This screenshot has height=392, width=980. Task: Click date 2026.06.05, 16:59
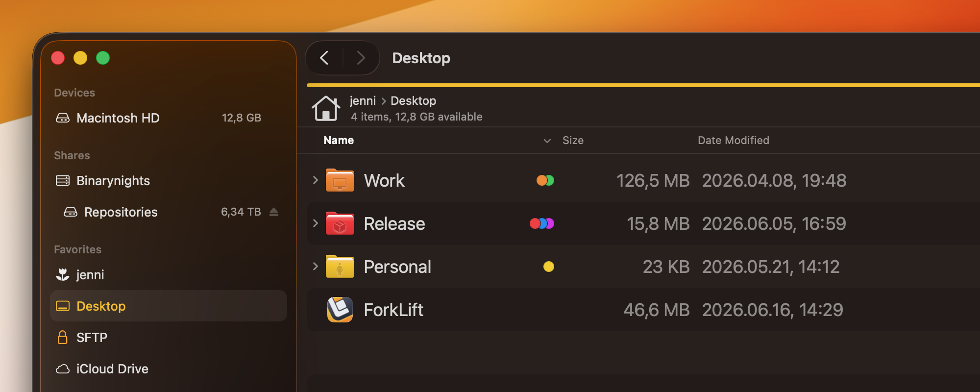click(x=774, y=224)
